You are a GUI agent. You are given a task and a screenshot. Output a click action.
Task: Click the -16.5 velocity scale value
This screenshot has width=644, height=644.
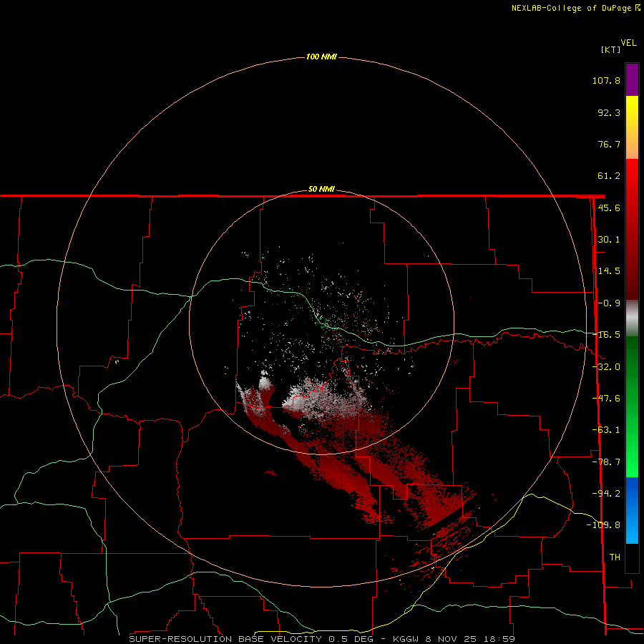point(607,335)
